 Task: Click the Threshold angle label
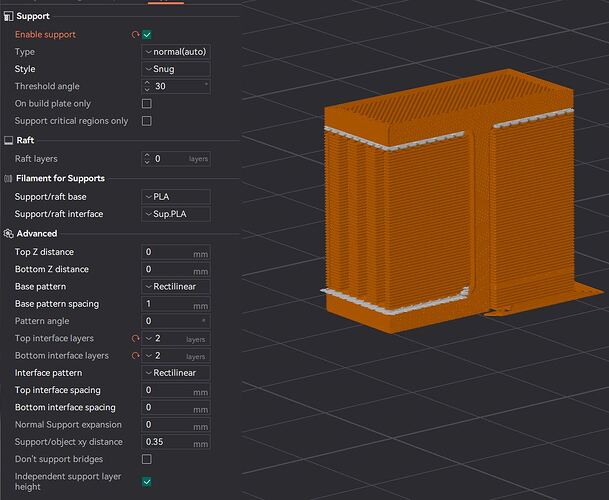click(47, 86)
